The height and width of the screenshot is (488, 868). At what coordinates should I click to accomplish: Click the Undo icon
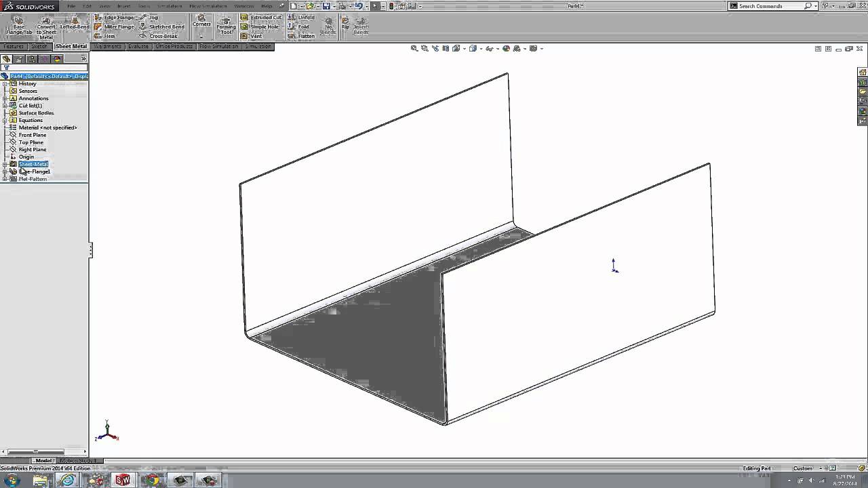[x=359, y=6]
